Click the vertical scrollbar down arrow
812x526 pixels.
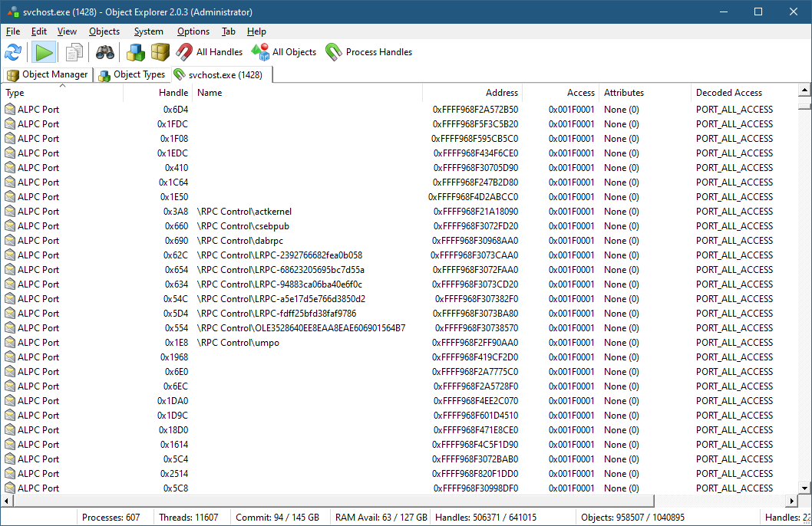[804, 488]
